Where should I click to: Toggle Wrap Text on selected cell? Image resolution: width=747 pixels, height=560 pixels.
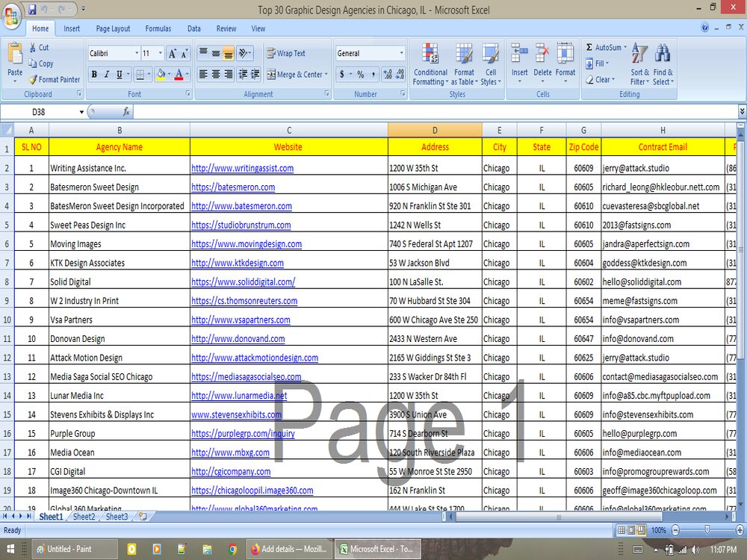(286, 53)
